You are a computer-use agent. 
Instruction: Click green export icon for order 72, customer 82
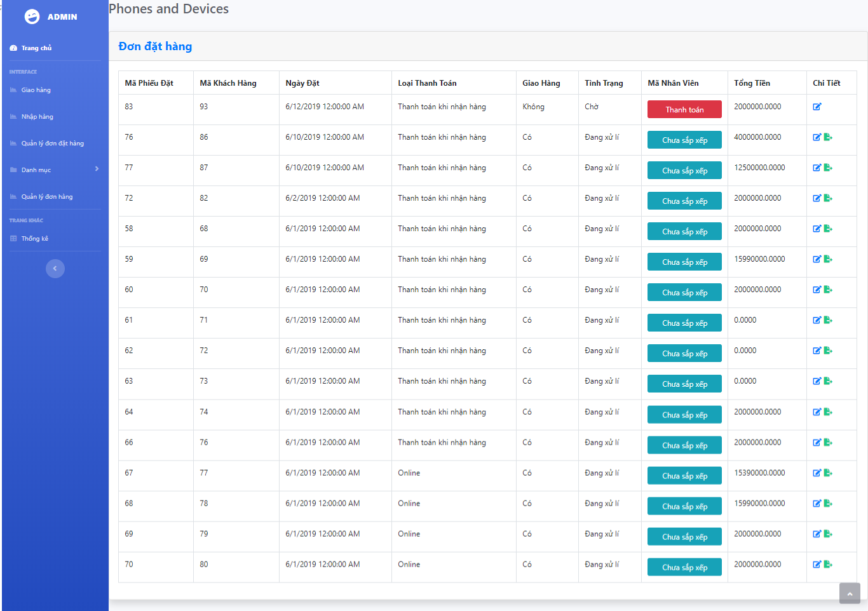(828, 198)
